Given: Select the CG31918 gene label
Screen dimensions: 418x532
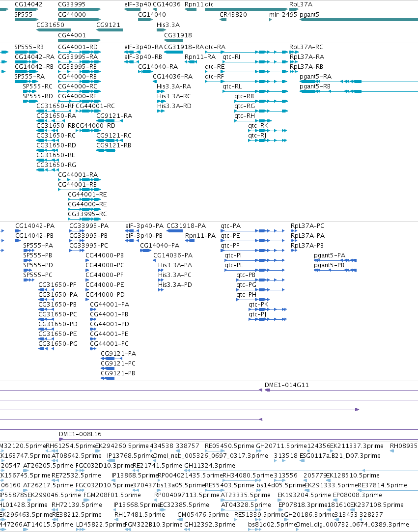Looking at the screenshot, I should coord(178,35).
